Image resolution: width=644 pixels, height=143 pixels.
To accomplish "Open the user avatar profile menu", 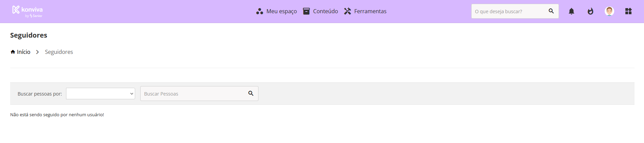I will pos(609,11).
